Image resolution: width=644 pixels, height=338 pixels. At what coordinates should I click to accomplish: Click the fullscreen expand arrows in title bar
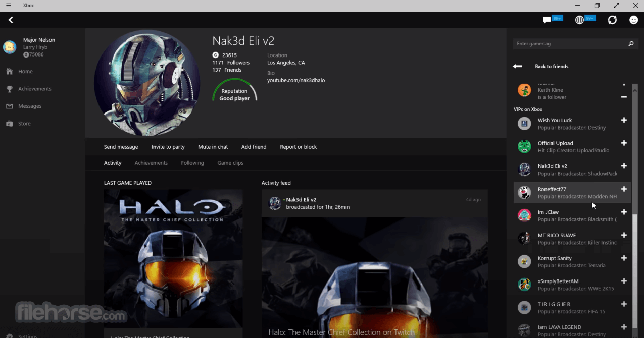click(616, 6)
